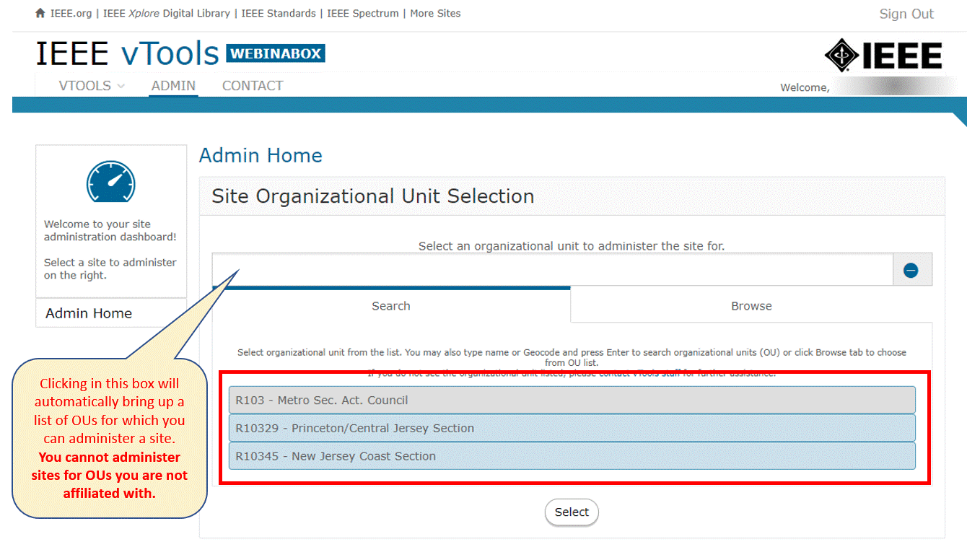Click the IEEE vTools site title
The image size is (967, 560).
tap(127, 53)
